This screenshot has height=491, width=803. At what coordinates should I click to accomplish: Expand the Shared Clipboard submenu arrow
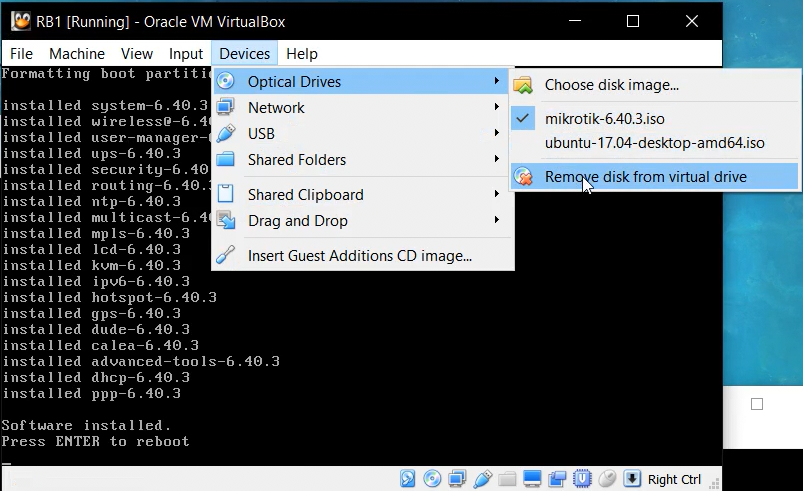(496, 194)
